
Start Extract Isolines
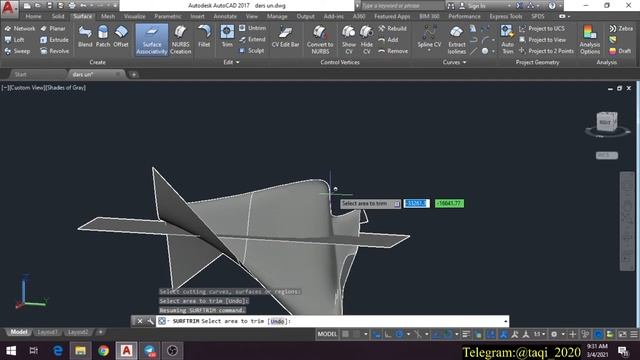point(456,40)
